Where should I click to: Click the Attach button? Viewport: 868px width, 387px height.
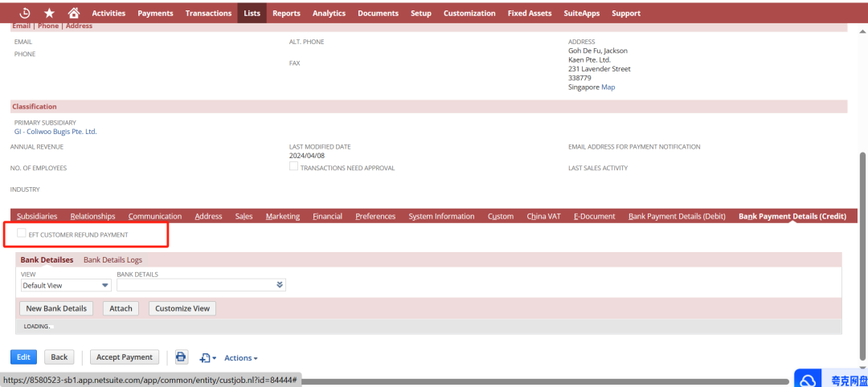[121, 308]
